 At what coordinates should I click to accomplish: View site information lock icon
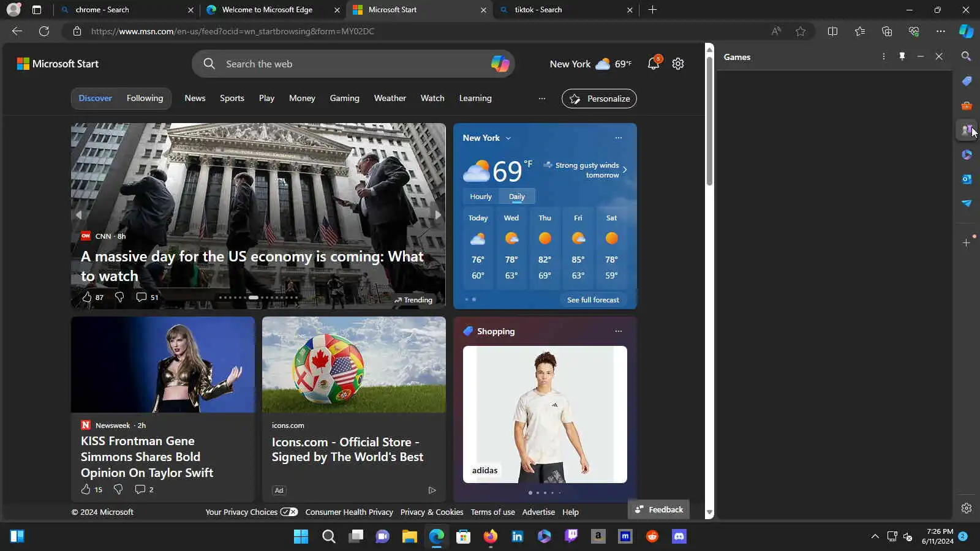coord(77,31)
